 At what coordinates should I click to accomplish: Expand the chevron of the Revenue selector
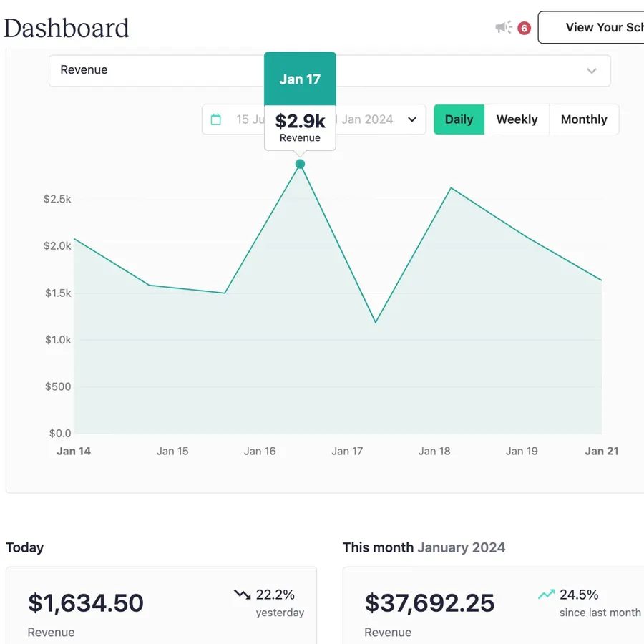click(x=592, y=71)
